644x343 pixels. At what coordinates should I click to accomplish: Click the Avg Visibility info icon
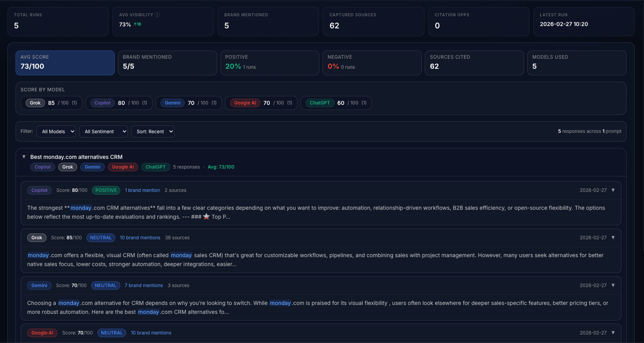click(158, 15)
